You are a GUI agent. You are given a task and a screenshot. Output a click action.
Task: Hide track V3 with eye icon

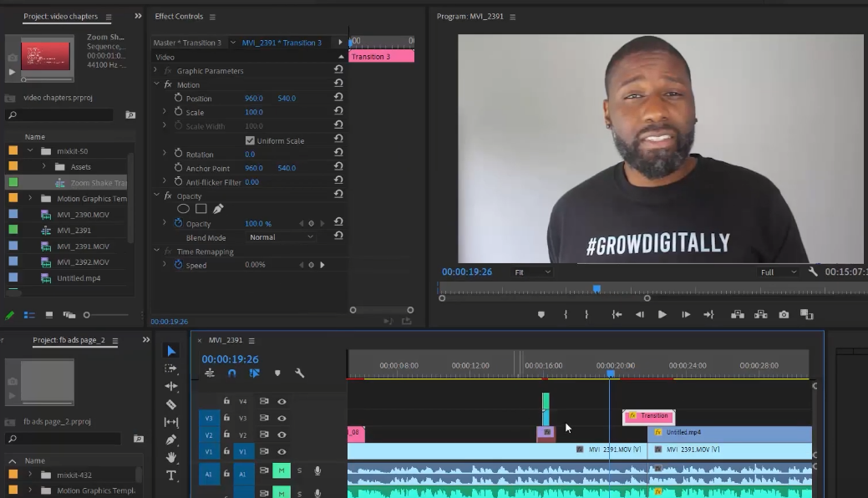pyautogui.click(x=282, y=419)
